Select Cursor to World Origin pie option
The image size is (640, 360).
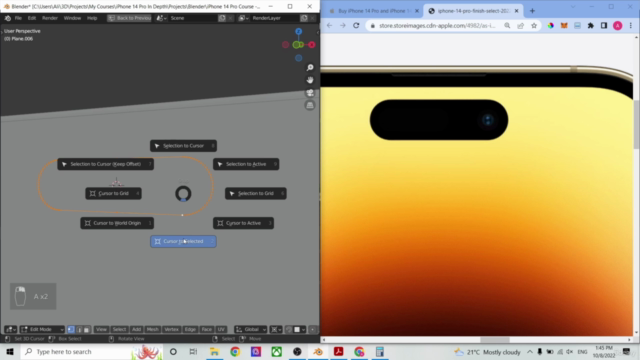click(x=117, y=223)
